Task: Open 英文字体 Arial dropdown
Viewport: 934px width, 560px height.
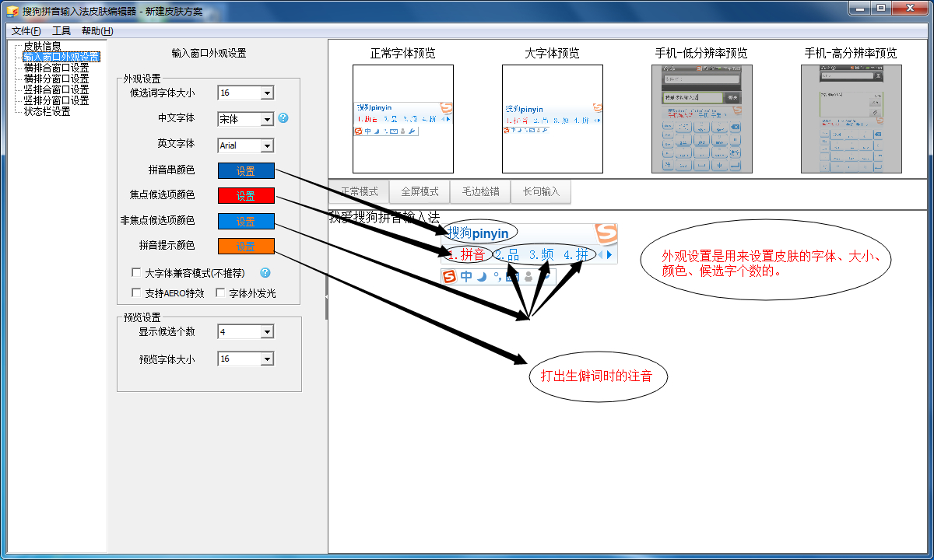Action: point(267,145)
